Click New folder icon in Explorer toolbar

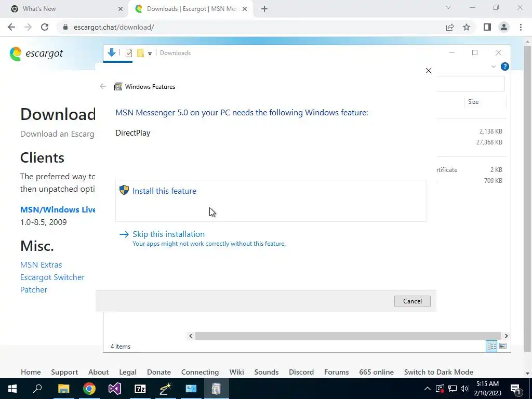(140, 53)
